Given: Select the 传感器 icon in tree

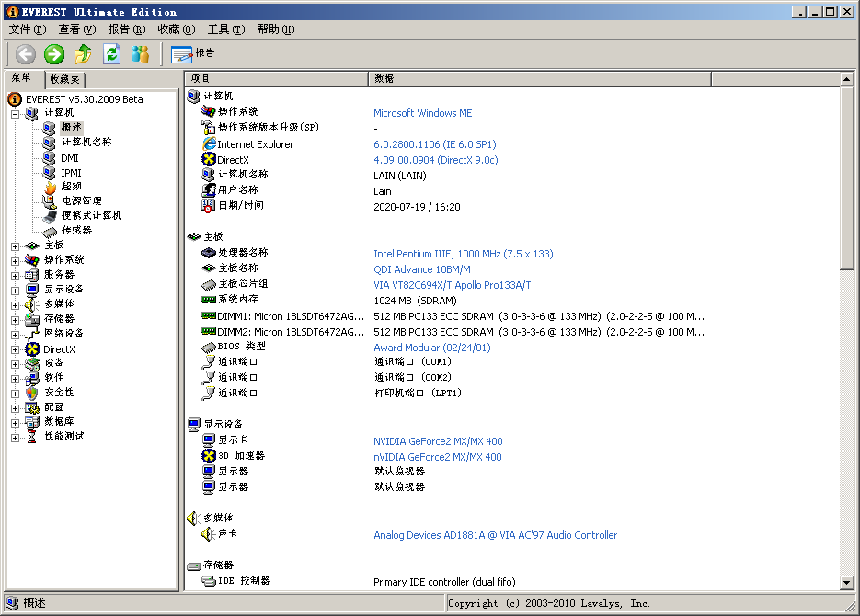Looking at the screenshot, I should (x=50, y=232).
